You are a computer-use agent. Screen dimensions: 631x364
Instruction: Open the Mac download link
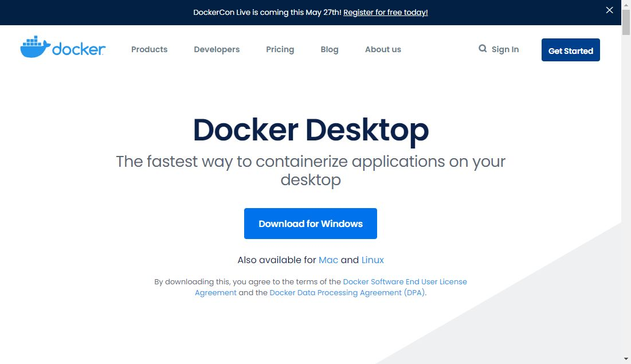pyautogui.click(x=328, y=260)
